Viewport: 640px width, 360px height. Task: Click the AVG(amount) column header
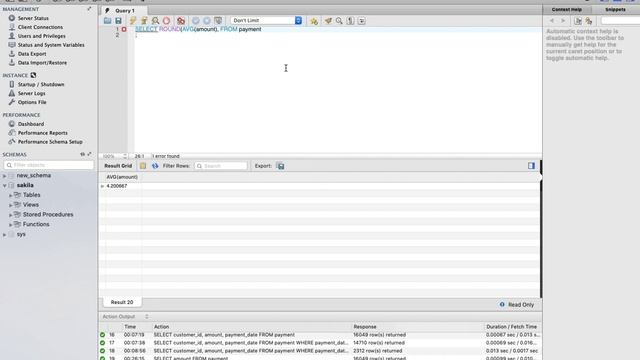(x=122, y=177)
